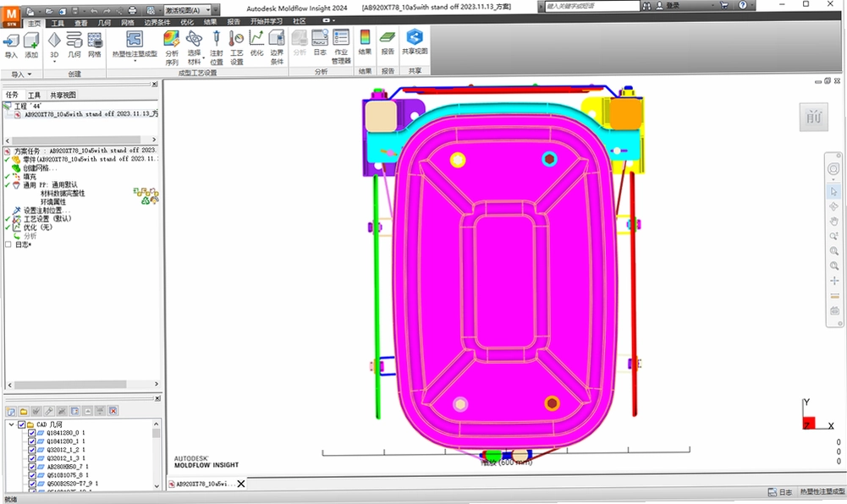
Task: Toggle checkbox for layer Q32012_1_2
Action: pyautogui.click(x=32, y=450)
